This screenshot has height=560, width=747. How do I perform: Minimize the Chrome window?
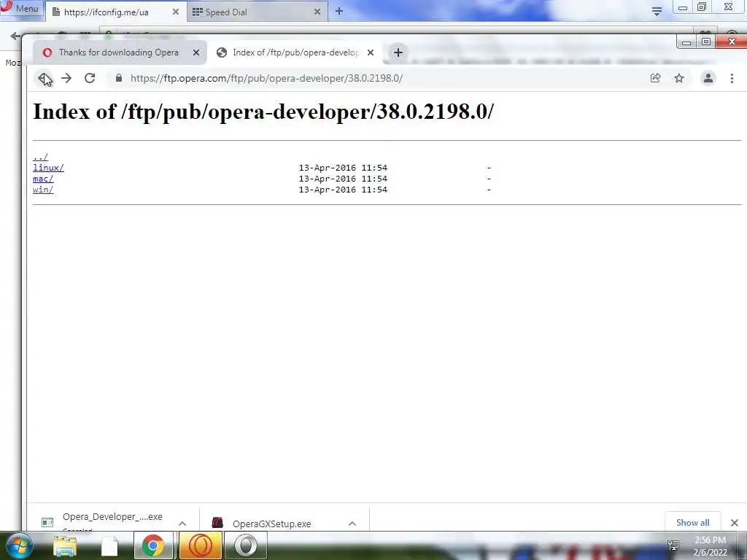coord(686,42)
